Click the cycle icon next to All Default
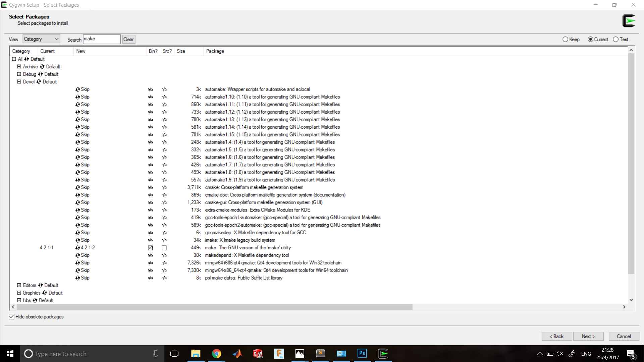The width and height of the screenshot is (644, 362). tap(26, 59)
